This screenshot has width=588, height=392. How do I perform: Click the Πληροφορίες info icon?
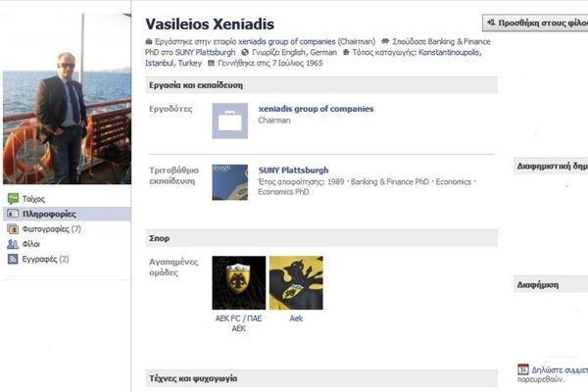pos(13,214)
